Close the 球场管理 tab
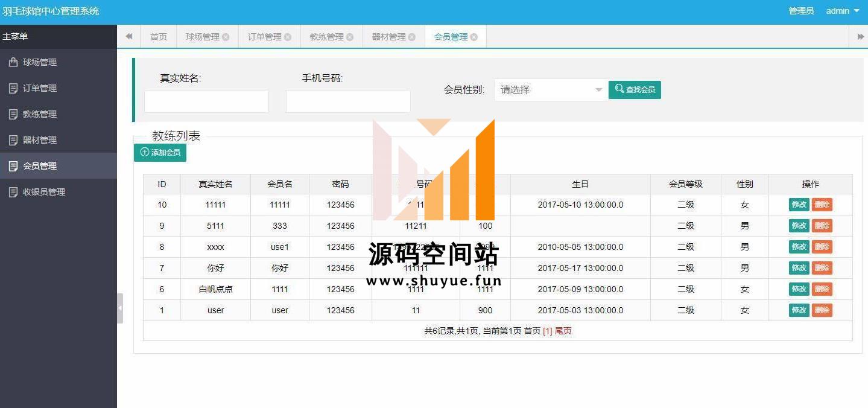 point(226,37)
